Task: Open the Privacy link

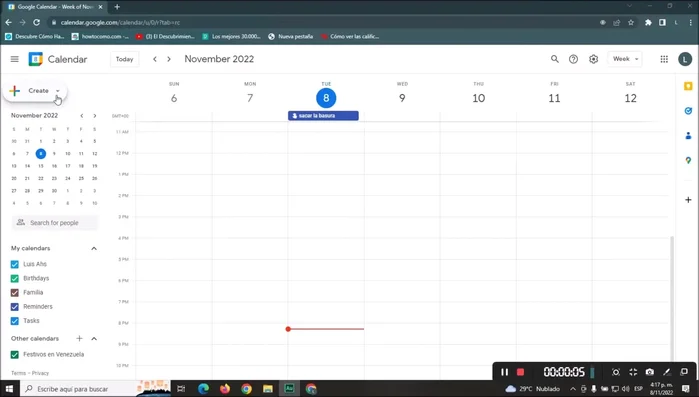Action: (41, 373)
